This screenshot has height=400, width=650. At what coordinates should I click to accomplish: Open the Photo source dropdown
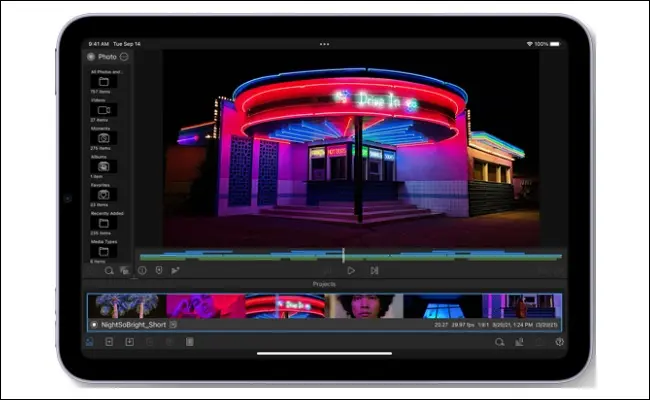(x=124, y=56)
